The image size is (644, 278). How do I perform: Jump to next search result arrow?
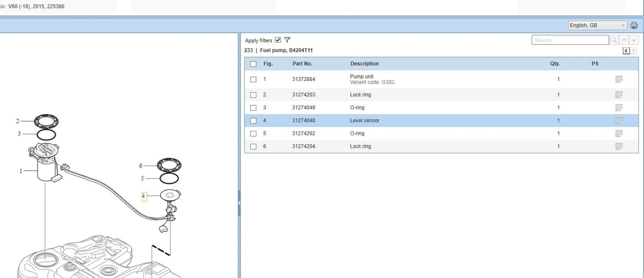(634, 40)
